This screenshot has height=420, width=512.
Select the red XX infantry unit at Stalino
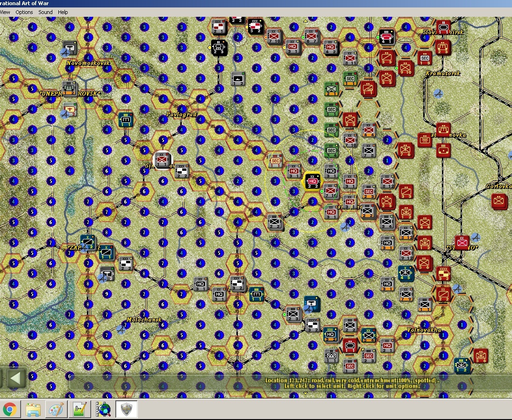462,243
